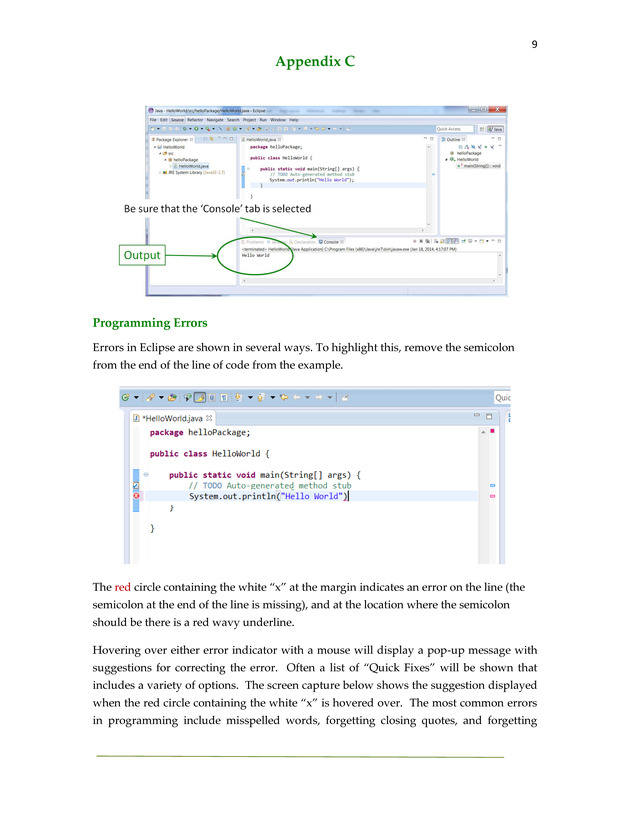Click the Java perspective button
The image size is (630, 815).
click(496, 129)
